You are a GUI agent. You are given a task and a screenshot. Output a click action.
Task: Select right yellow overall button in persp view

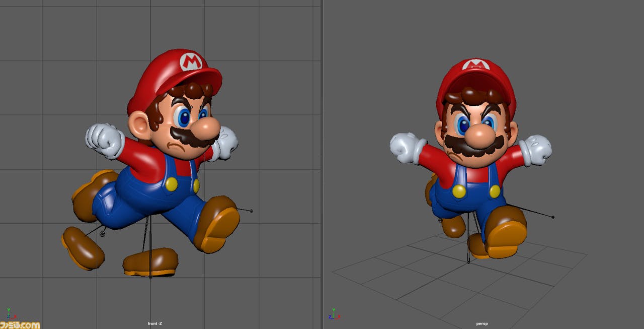[x=495, y=191]
